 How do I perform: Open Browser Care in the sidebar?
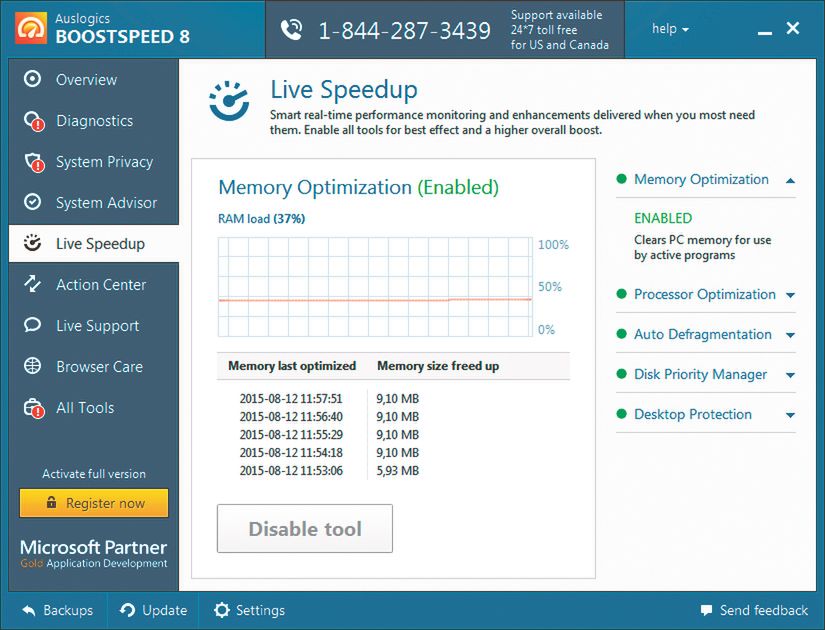click(94, 367)
